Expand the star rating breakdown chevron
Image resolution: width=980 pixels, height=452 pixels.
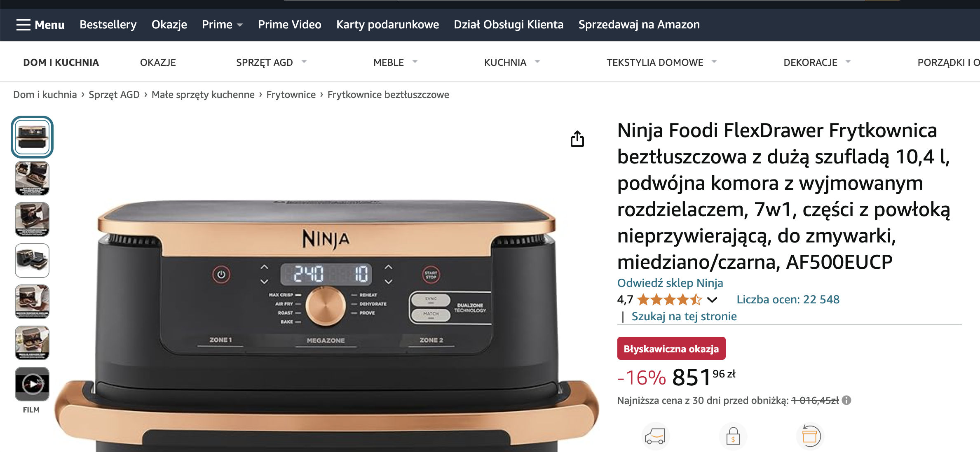pyautogui.click(x=712, y=300)
